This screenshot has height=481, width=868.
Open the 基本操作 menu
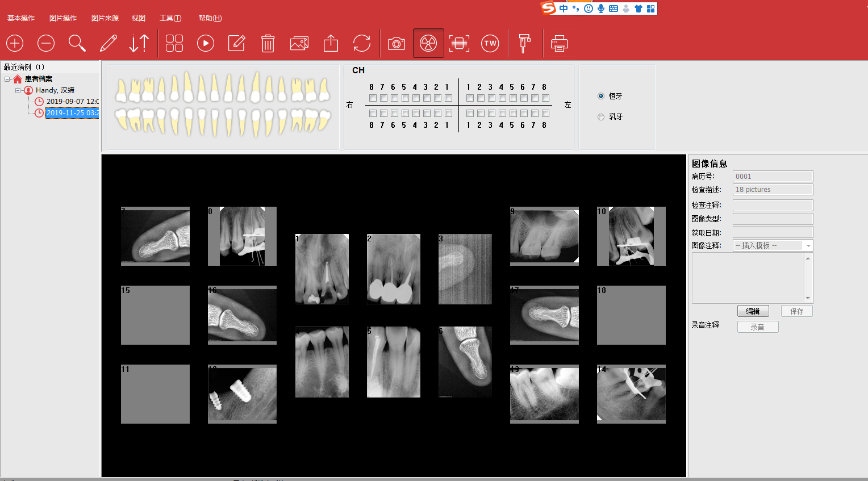pos(21,18)
